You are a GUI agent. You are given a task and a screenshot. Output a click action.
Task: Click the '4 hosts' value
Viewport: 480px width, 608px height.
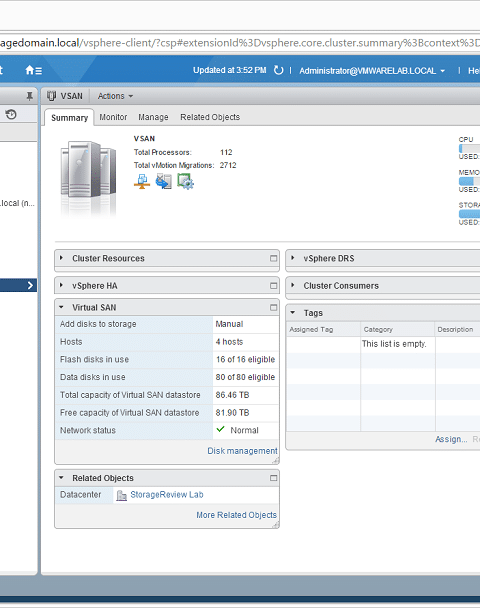[229, 342]
